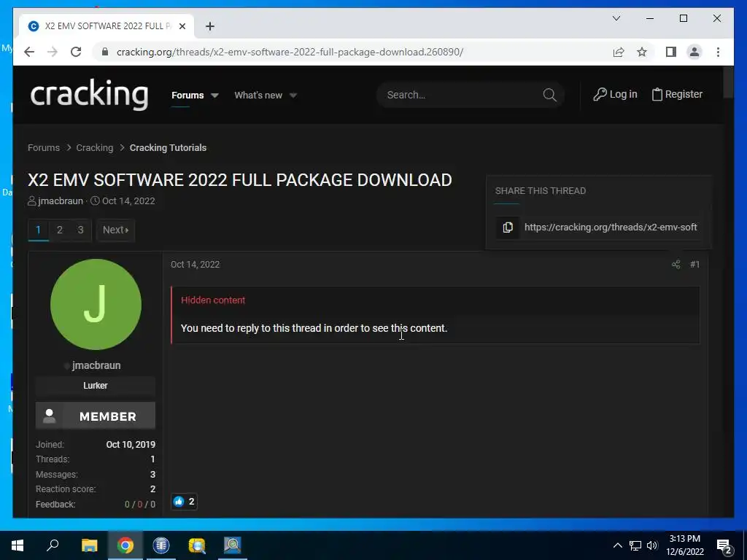This screenshot has width=747, height=560.
Task: Click the share icon on post #1
Action: point(676,264)
